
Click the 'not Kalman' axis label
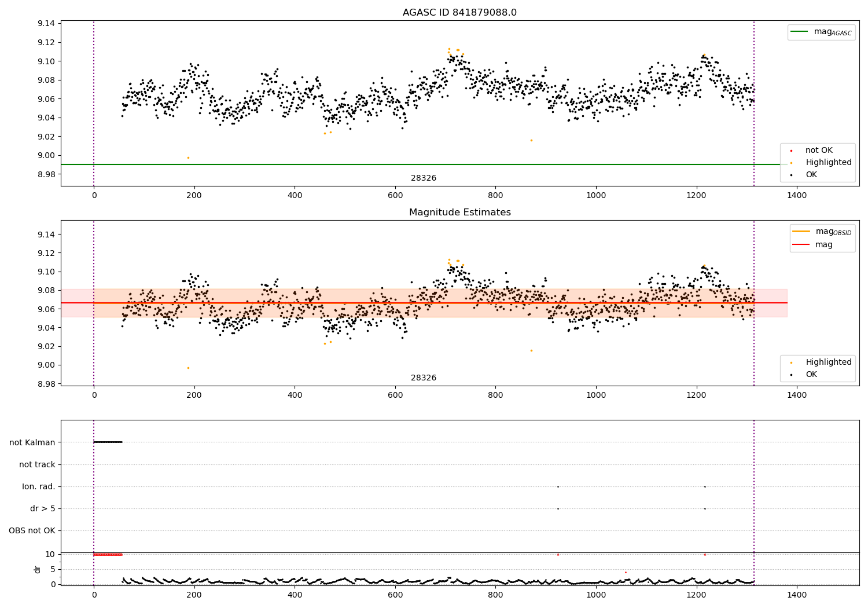tap(32, 442)
